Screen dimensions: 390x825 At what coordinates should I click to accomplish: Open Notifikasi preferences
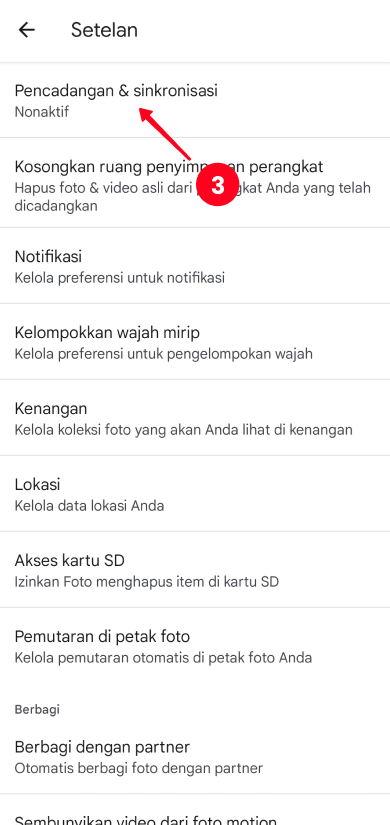click(195, 266)
